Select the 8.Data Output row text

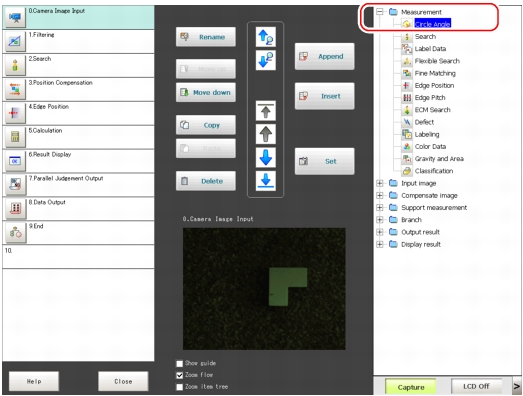pyautogui.click(x=47, y=202)
